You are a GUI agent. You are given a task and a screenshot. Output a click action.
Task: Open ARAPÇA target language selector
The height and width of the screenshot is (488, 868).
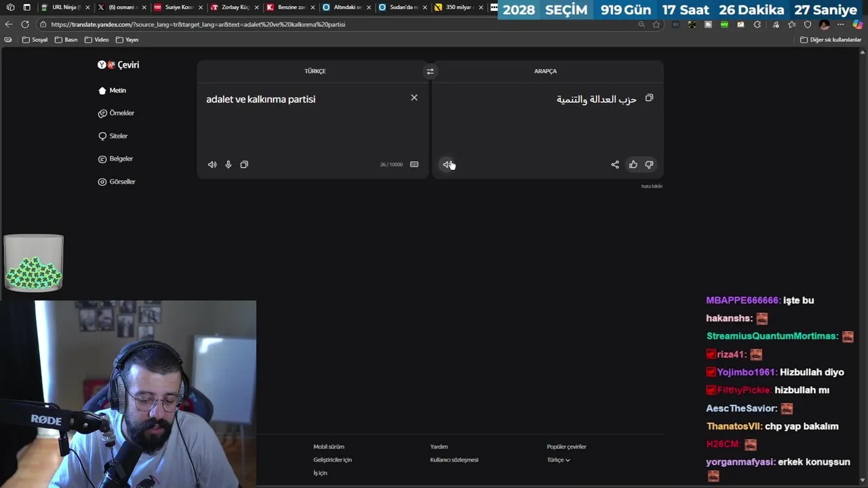point(545,71)
